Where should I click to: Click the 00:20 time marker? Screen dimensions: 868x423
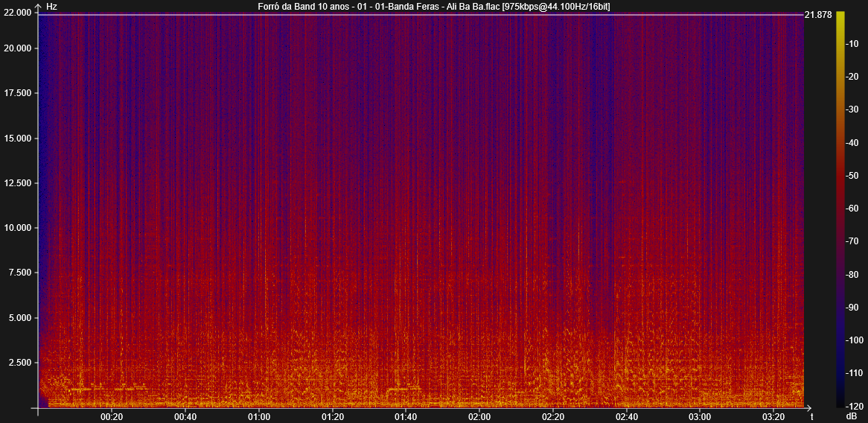pos(112,416)
